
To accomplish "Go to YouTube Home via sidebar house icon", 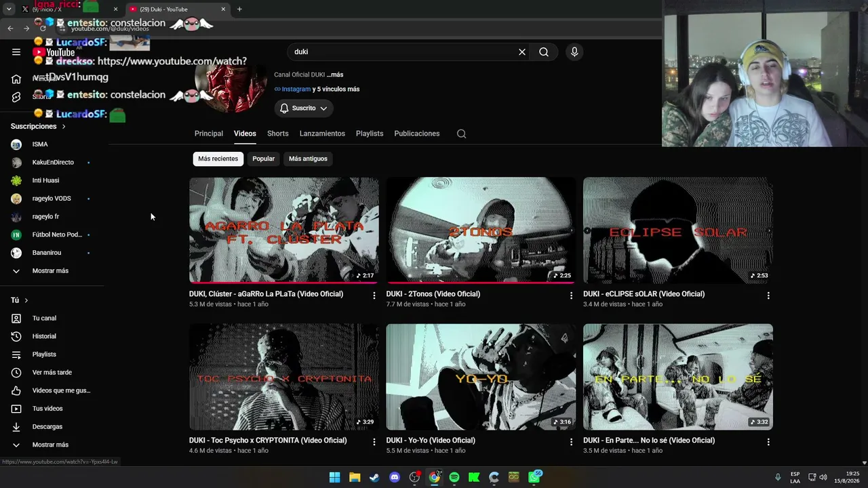I will click(16, 79).
